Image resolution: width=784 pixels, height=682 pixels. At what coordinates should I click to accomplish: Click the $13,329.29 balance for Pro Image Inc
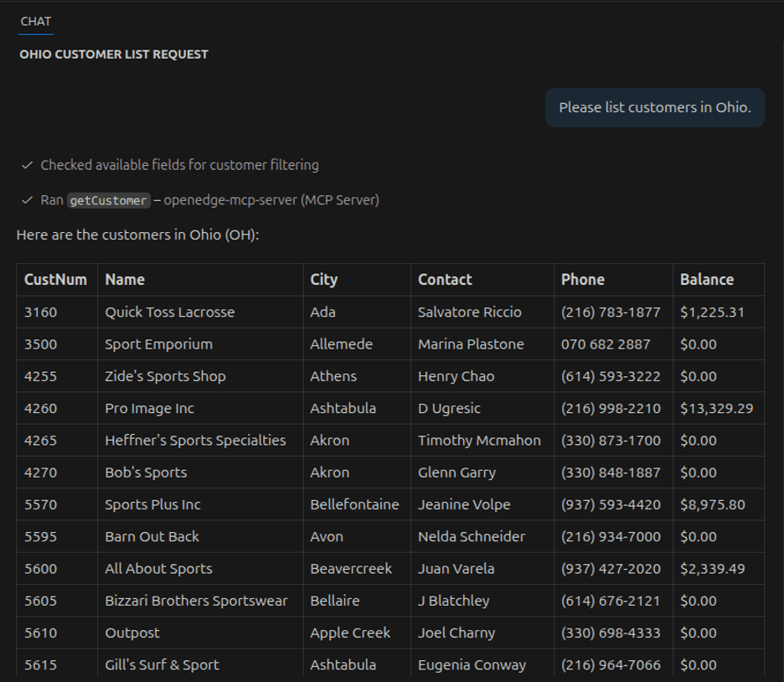click(716, 408)
